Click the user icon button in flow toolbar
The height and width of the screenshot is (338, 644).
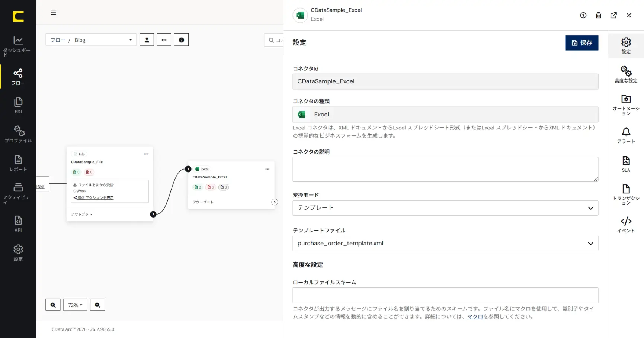[147, 40]
